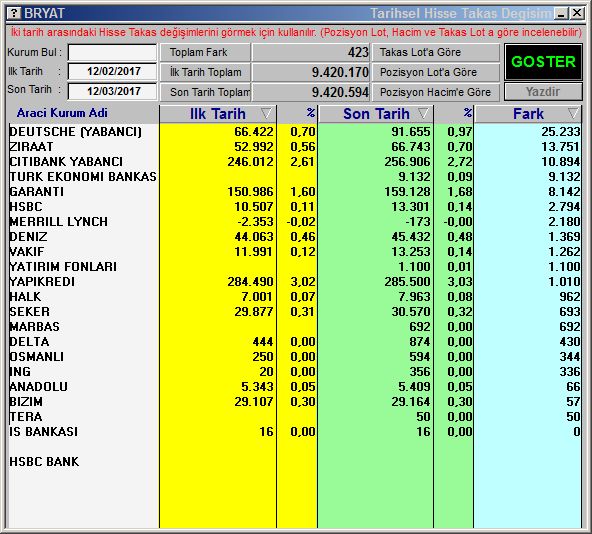
Task: Focus the Kurum Bul search field
Action: tap(112, 52)
